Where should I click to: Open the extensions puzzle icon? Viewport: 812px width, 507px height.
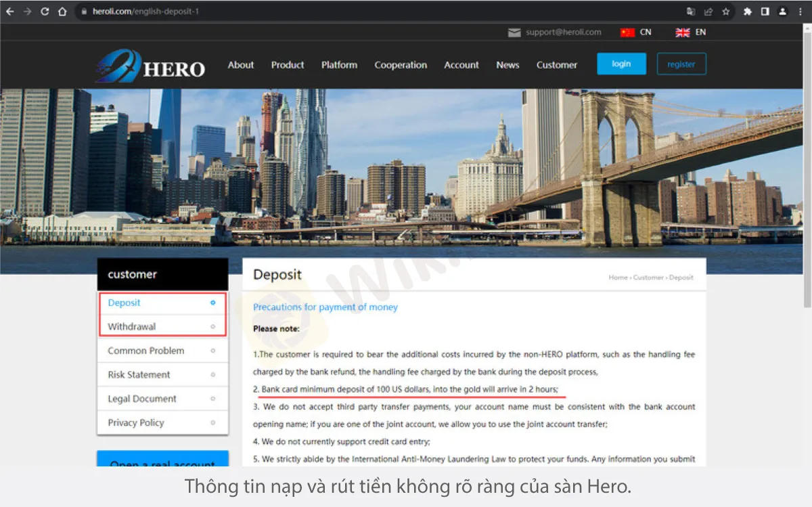click(748, 12)
